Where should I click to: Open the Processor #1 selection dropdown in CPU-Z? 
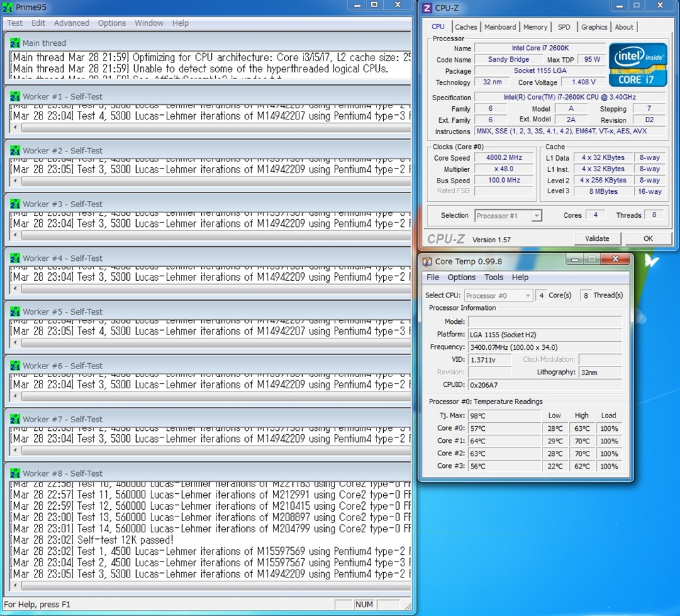click(508, 216)
